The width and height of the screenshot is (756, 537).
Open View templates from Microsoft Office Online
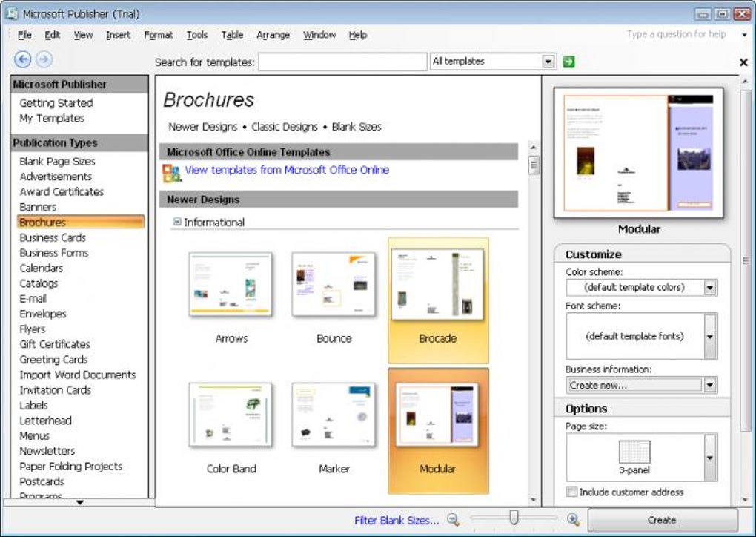click(x=287, y=170)
